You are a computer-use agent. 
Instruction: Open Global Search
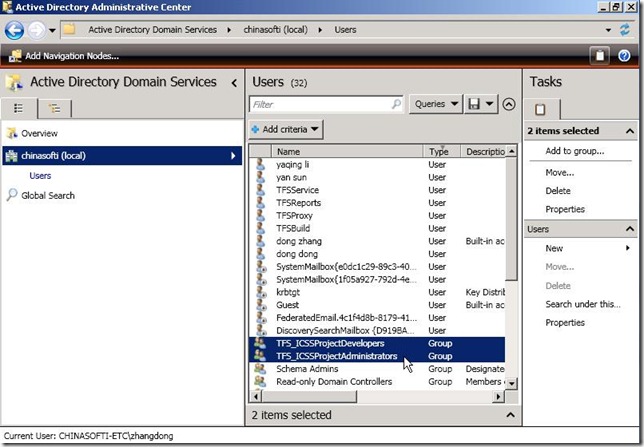[x=48, y=196]
